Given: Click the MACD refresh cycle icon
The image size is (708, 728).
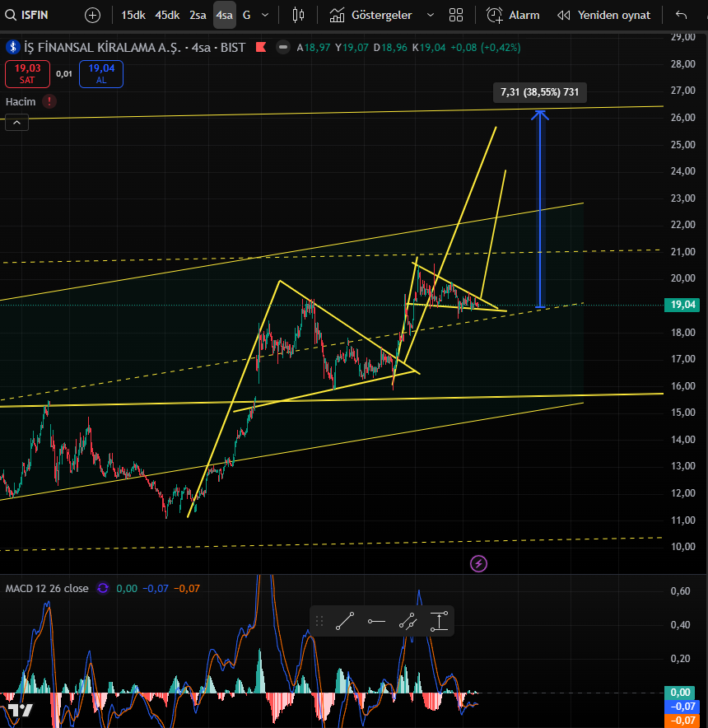Looking at the screenshot, I should [103, 588].
